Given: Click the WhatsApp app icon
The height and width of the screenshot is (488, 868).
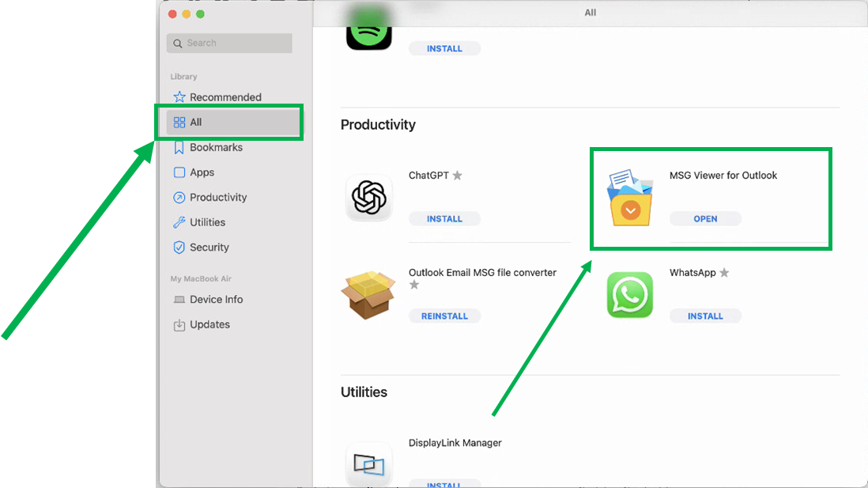Looking at the screenshot, I should [630, 295].
